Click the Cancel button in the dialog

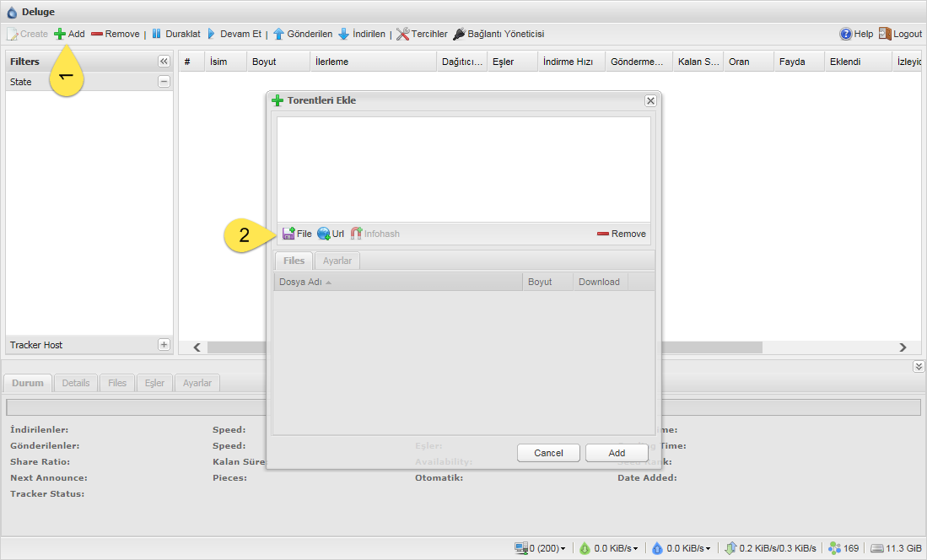coord(548,453)
